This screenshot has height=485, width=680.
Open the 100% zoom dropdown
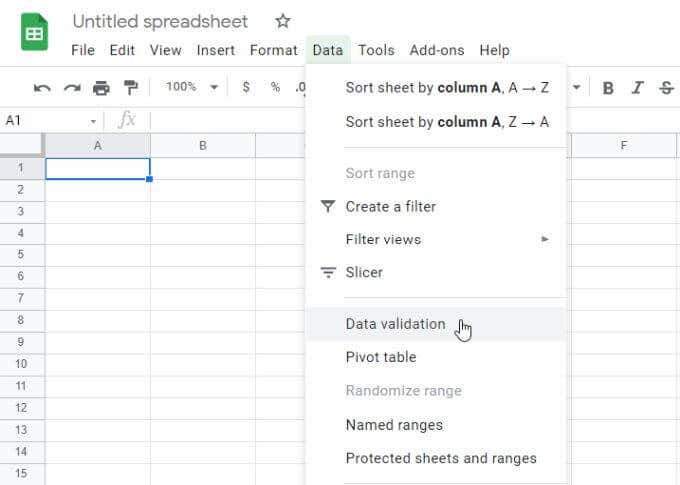191,88
